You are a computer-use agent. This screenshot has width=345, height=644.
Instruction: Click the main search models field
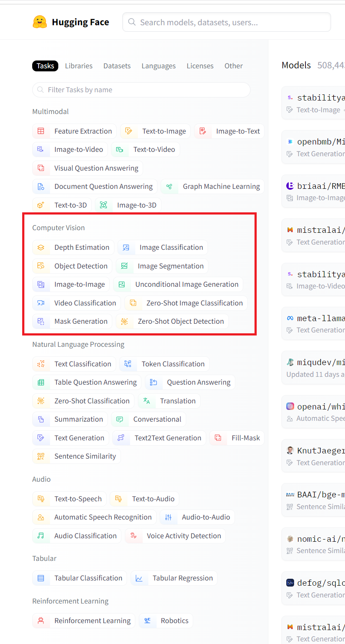click(x=227, y=22)
